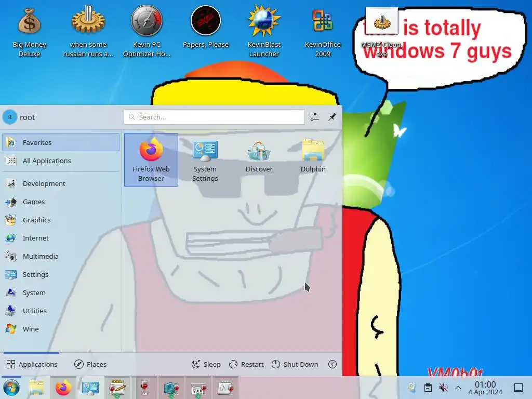532x399 pixels.
Task: Click muted volume tray icon
Action: [443, 388]
